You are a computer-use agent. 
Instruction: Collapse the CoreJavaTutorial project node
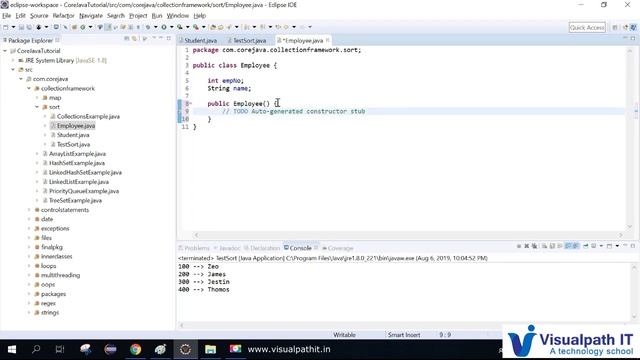tap(5, 51)
